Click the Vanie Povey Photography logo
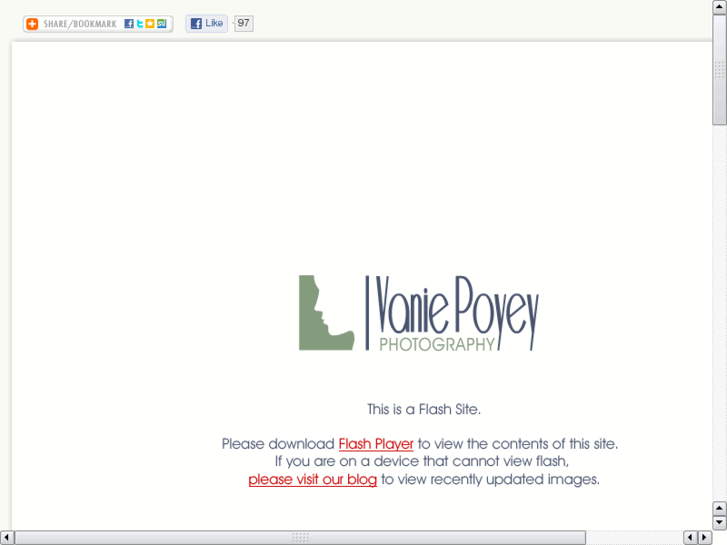 [419, 313]
